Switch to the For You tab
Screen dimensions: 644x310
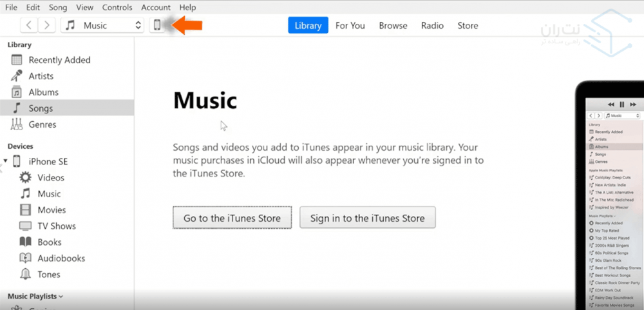[x=350, y=25]
